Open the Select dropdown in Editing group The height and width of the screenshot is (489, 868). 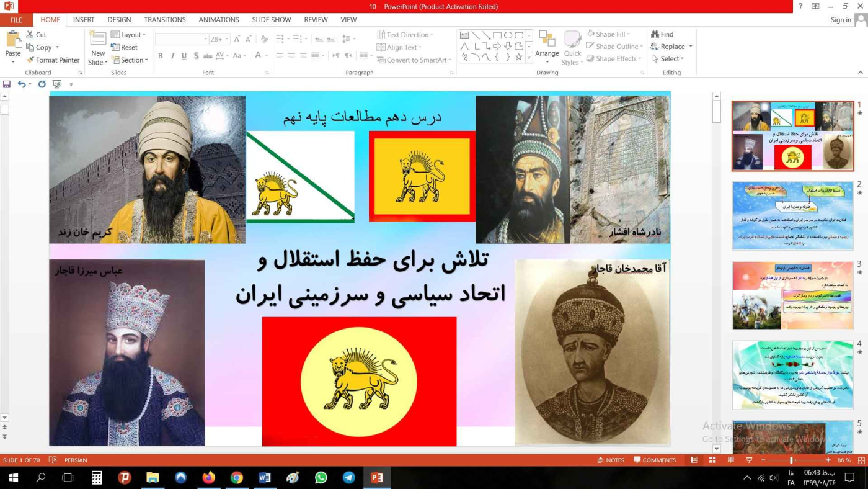[x=668, y=59]
